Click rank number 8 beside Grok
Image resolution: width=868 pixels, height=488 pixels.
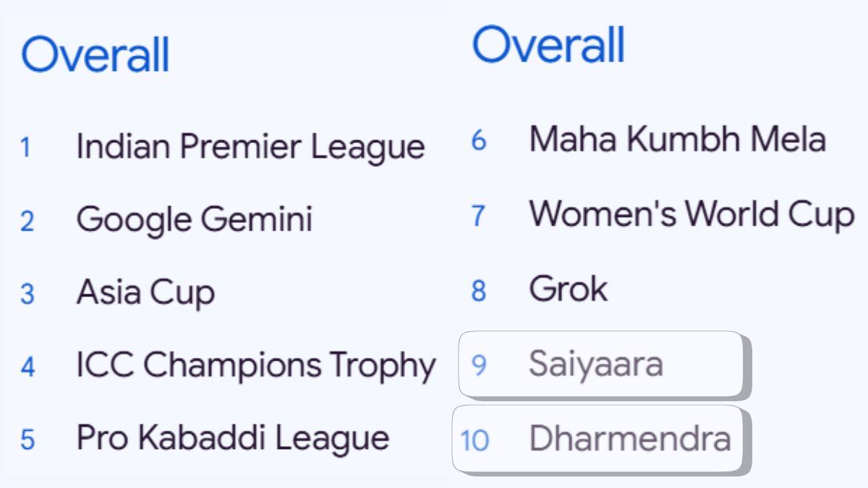(x=479, y=291)
